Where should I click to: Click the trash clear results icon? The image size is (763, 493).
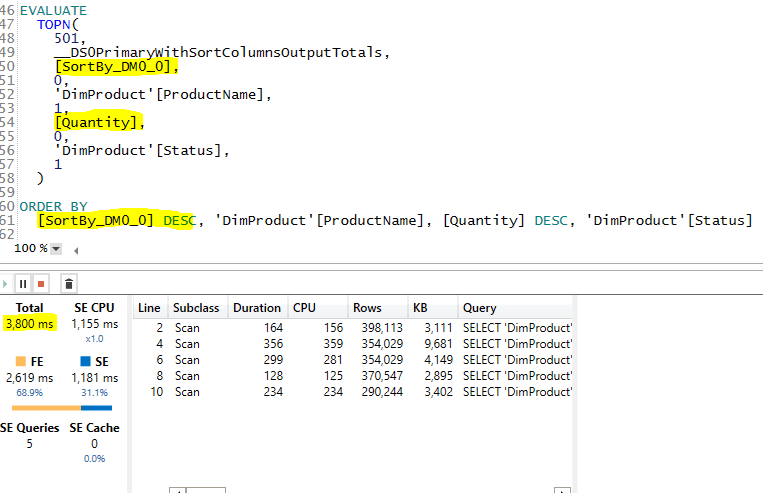[x=69, y=284]
